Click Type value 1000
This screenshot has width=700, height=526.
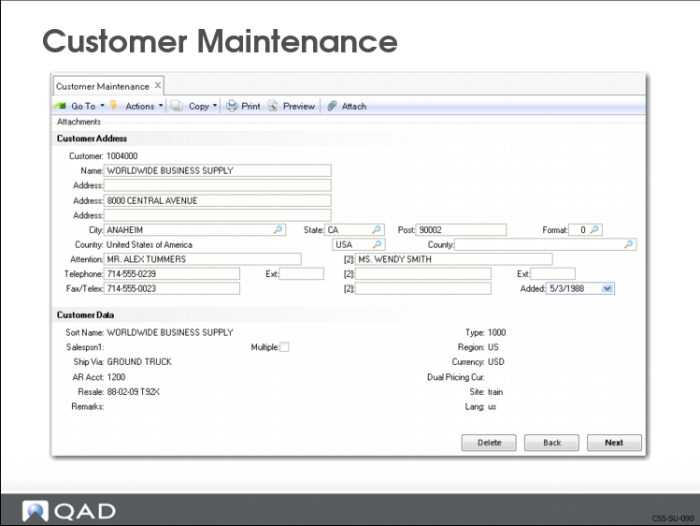pos(497,332)
